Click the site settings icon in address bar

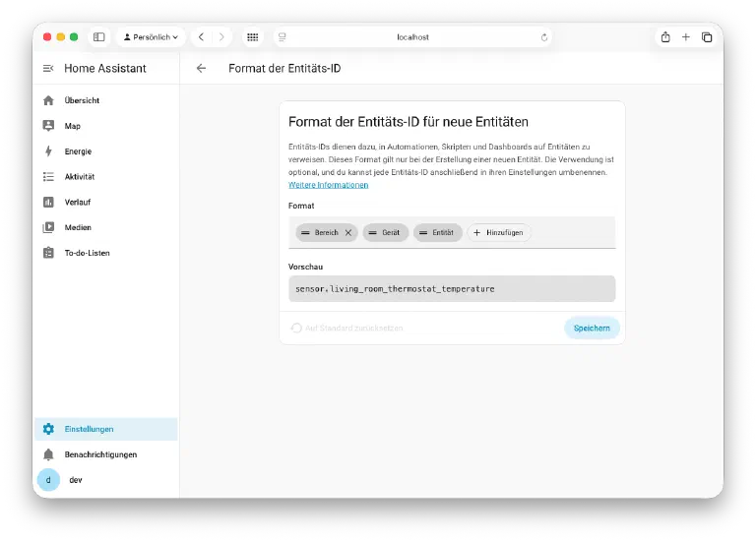[x=283, y=37]
